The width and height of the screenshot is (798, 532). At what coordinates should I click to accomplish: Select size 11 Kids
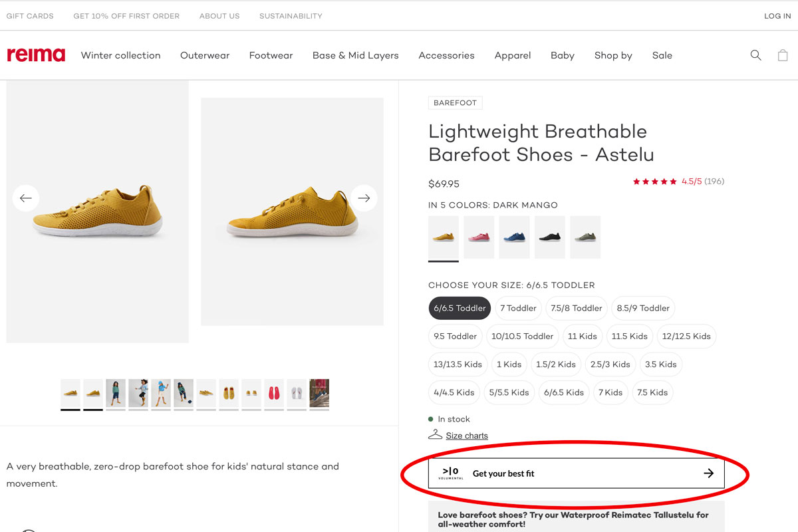click(583, 336)
